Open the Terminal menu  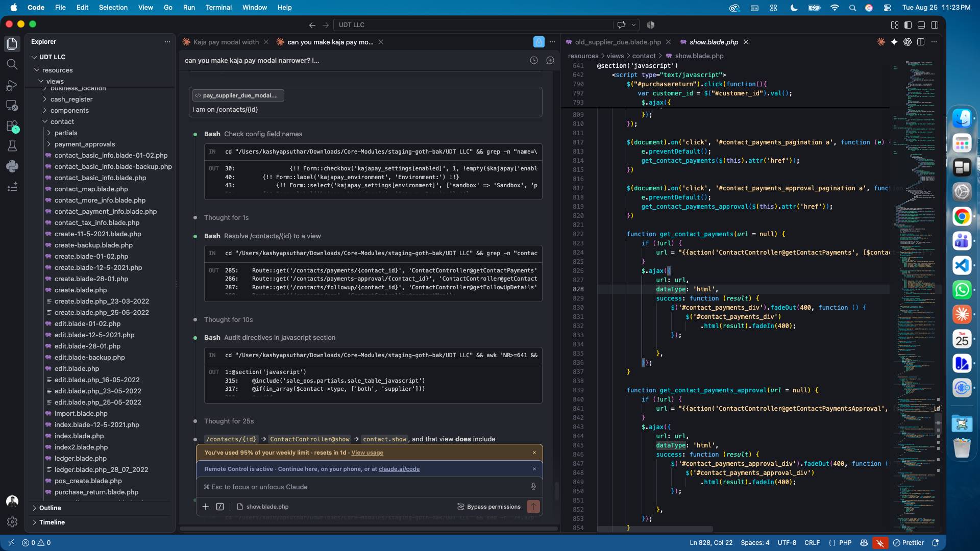coord(218,7)
